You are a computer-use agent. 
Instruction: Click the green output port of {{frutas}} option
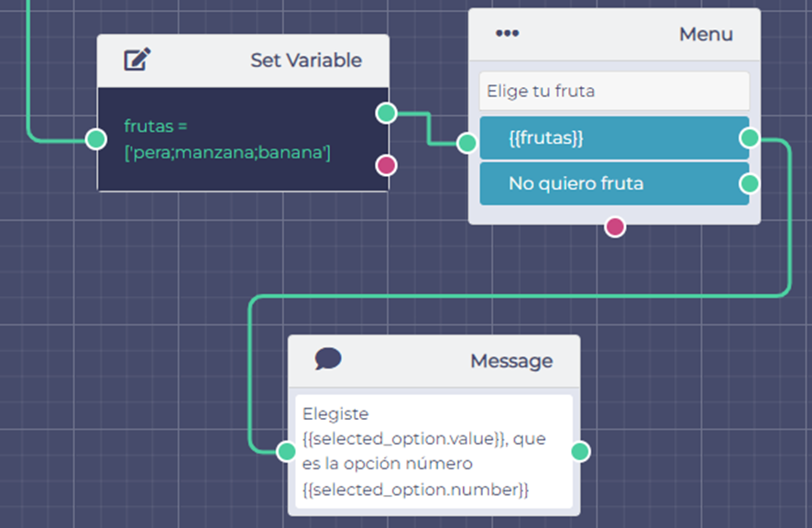pyautogui.click(x=750, y=138)
